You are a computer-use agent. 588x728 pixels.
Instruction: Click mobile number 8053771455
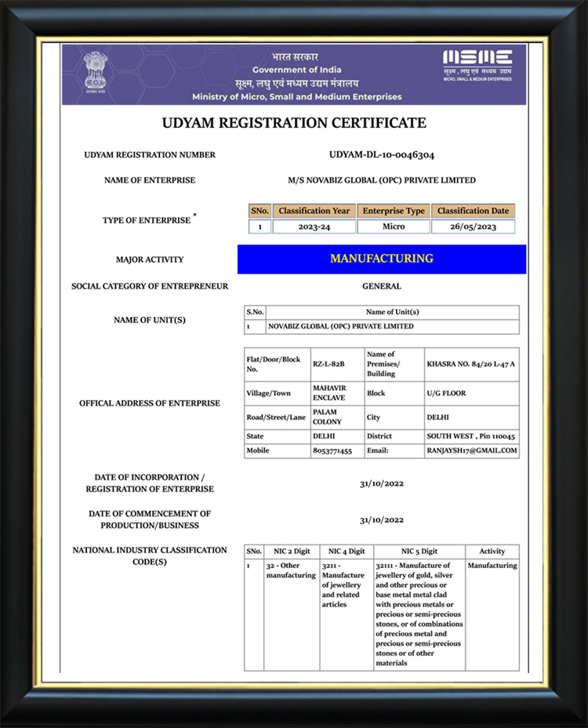click(337, 451)
